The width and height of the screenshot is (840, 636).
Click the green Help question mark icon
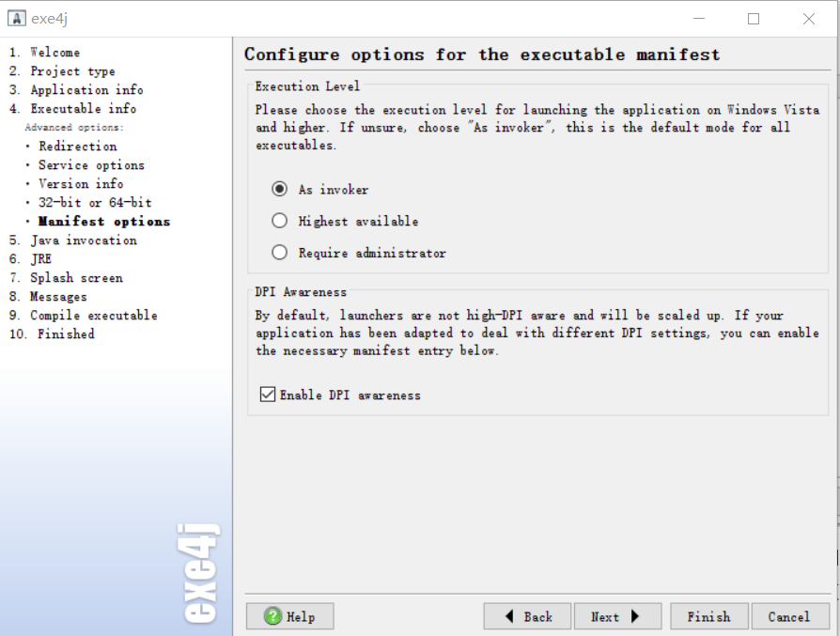click(x=272, y=616)
